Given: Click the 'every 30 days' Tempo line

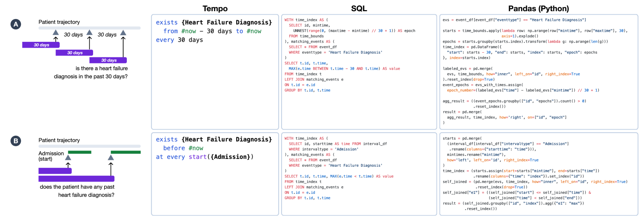Looking at the screenshot, I should coord(180,40).
